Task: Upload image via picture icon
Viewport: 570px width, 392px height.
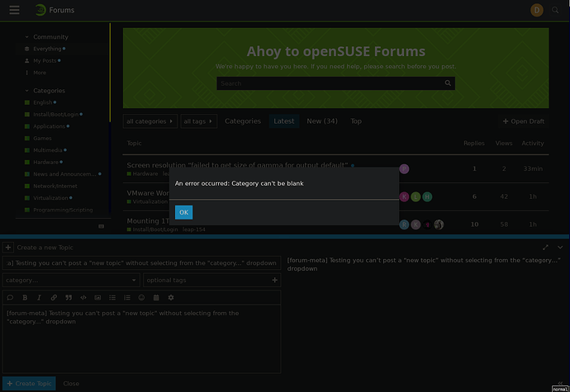Action: click(97, 298)
